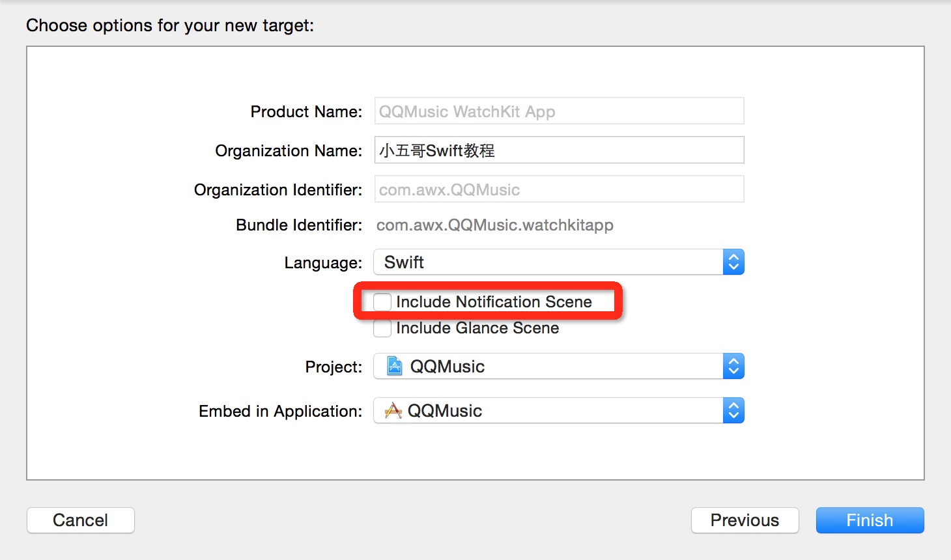The image size is (951, 560).
Task: Click the Project label
Action: [x=334, y=367]
